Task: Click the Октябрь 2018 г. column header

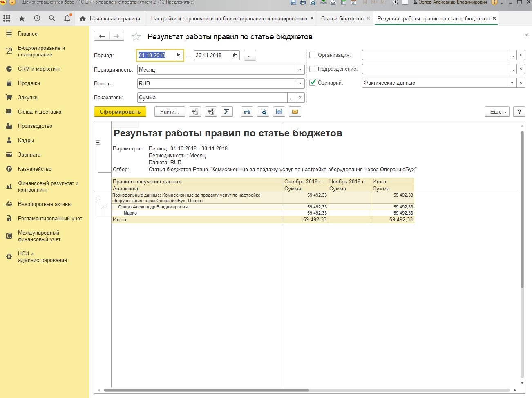Action: (x=305, y=182)
